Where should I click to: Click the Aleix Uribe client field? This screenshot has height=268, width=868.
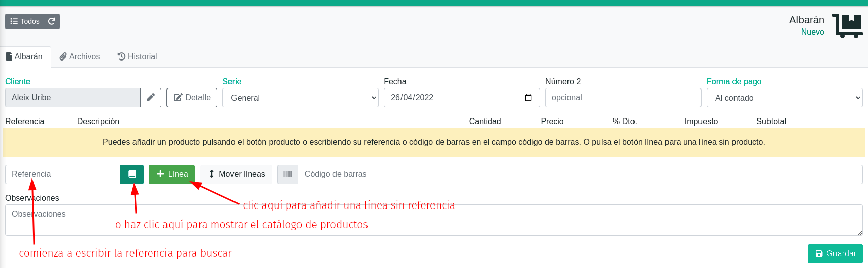click(73, 98)
